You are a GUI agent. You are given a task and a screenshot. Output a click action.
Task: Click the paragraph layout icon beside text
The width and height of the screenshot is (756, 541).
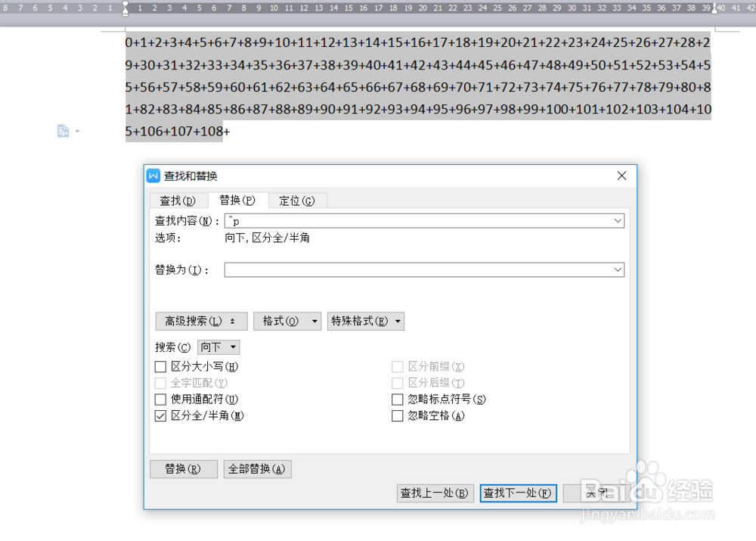pyautogui.click(x=64, y=131)
